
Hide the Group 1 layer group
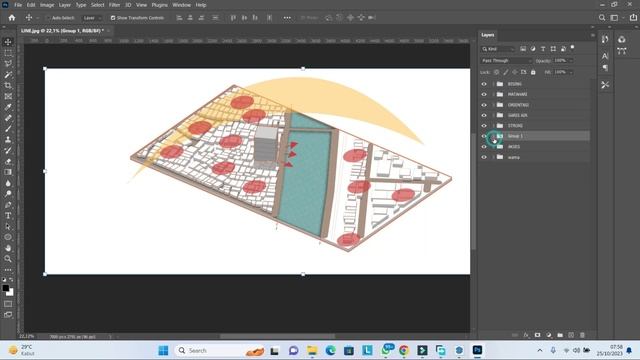[x=484, y=136]
